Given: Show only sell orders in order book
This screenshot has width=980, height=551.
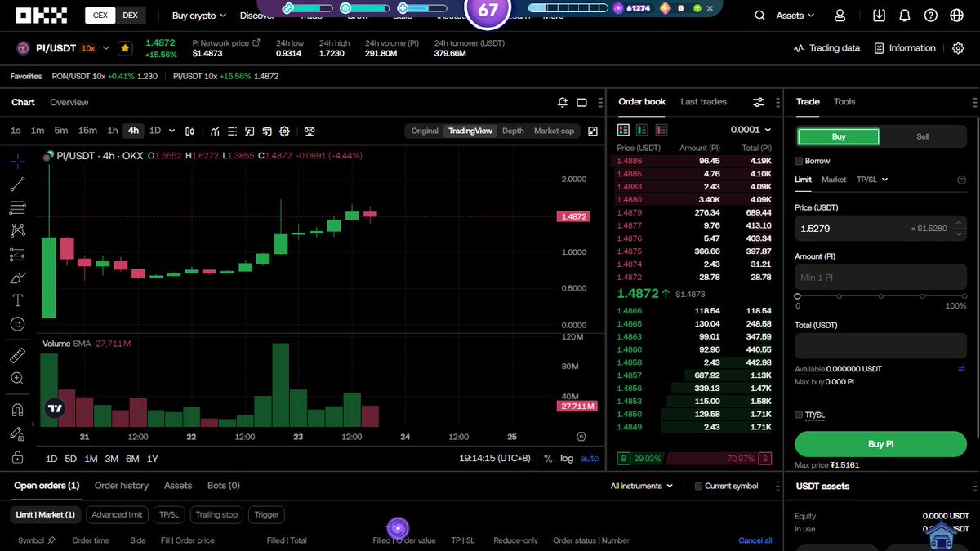Looking at the screenshot, I should click(661, 130).
